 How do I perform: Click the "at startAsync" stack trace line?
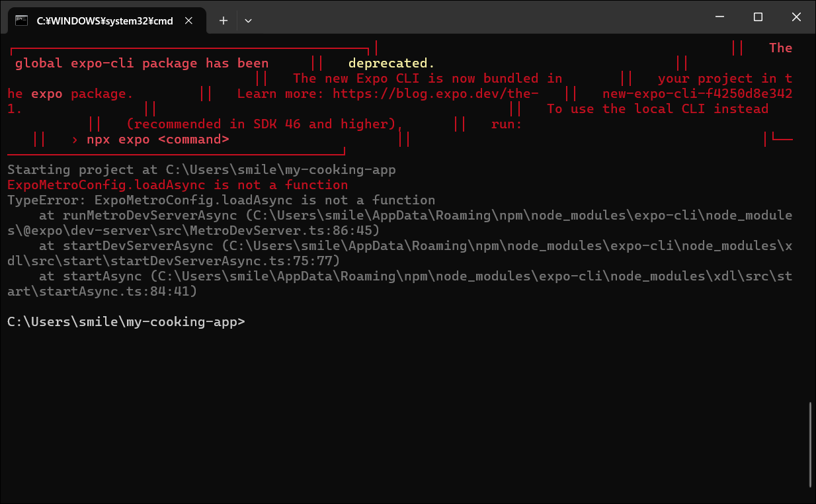coord(400,284)
